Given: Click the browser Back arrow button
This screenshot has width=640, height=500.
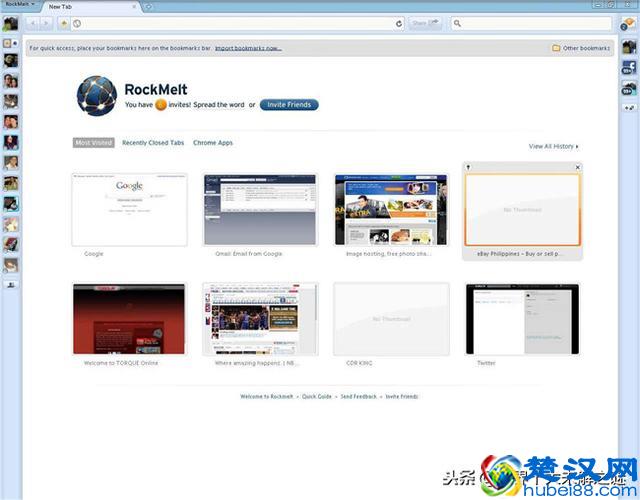Looking at the screenshot, I should click(x=33, y=22).
